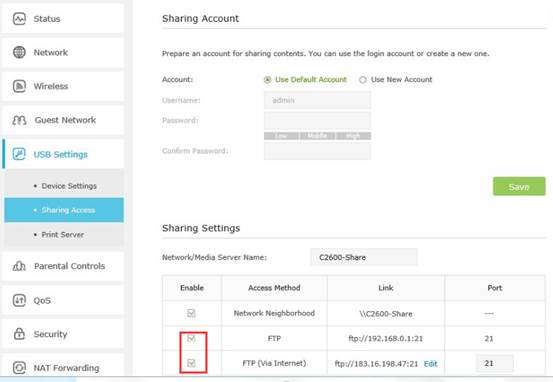Click the Network Neighborhood method cell
553x382 pixels.
pos(274,313)
